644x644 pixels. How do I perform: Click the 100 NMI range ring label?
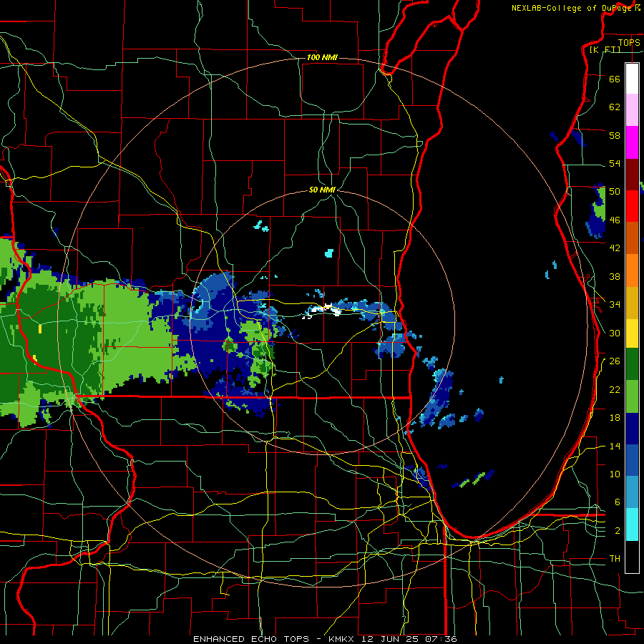click(x=322, y=57)
